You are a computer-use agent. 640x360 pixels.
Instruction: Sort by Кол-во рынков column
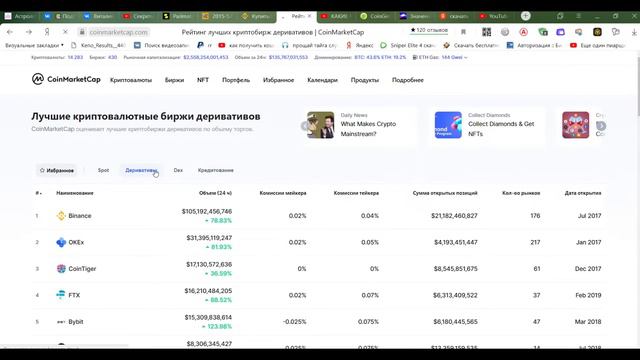point(521,193)
